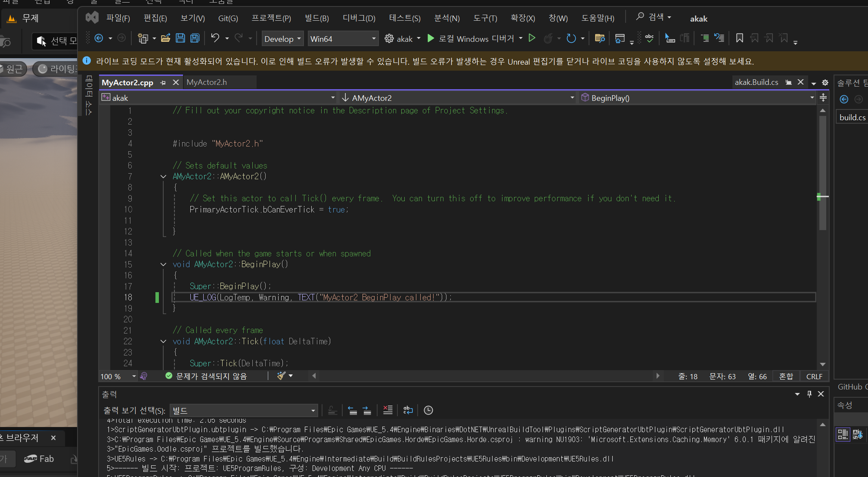Click the Undo arrow icon
The image size is (868, 477).
[215, 38]
